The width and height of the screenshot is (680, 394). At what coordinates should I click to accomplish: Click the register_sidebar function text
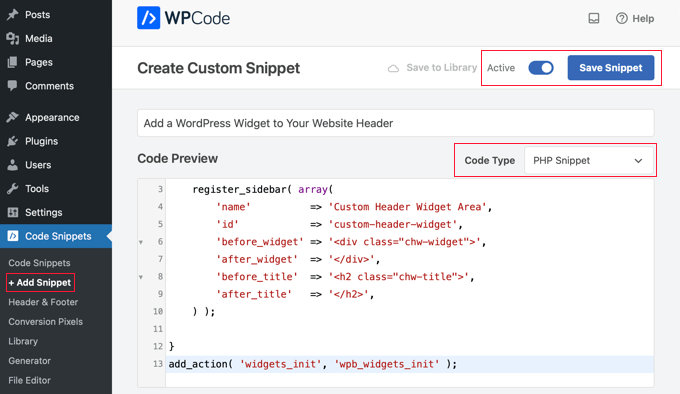(x=239, y=189)
